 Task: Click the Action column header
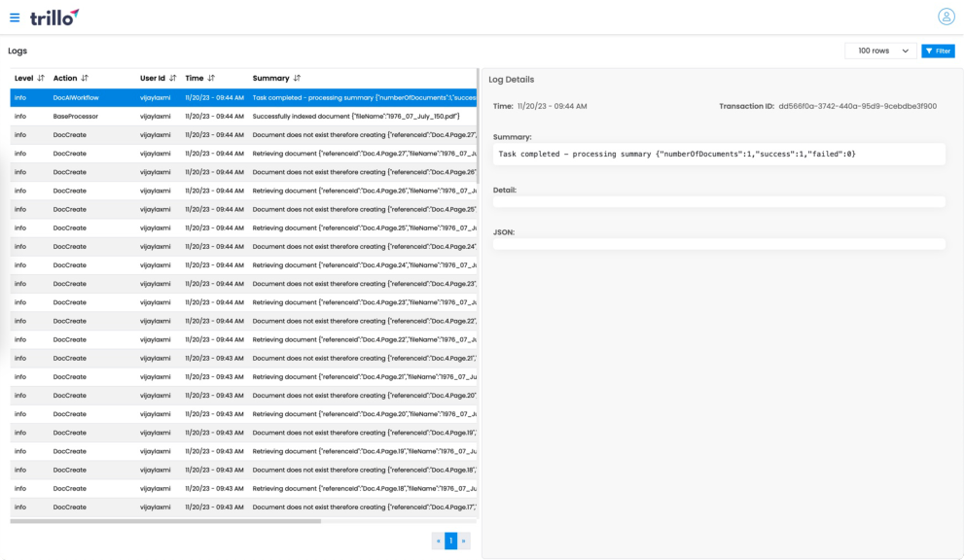click(65, 78)
